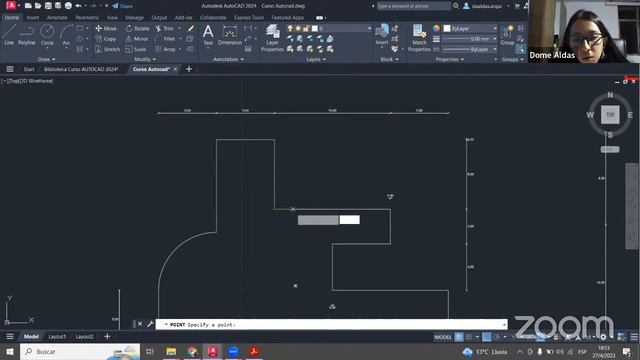
Task: Click the Customize wrench icon by command line
Action: (x=150, y=324)
